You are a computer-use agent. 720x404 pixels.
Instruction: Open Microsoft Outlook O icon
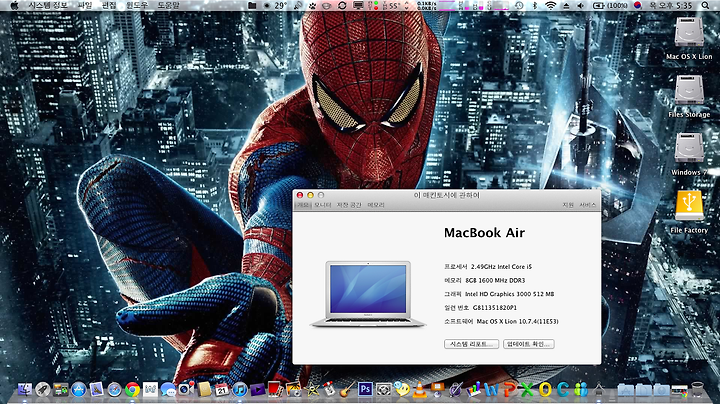pyautogui.click(x=545, y=390)
